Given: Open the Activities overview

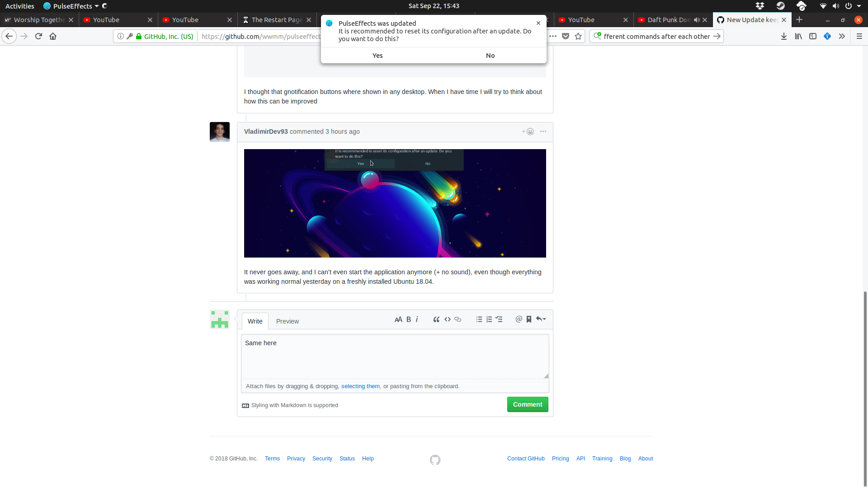Looking at the screenshot, I should tap(19, 6).
